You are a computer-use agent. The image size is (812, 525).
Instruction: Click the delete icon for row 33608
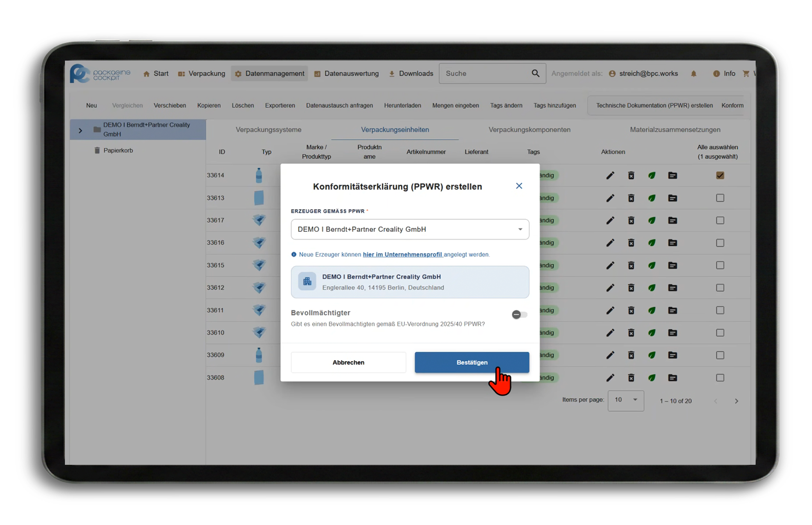631,378
